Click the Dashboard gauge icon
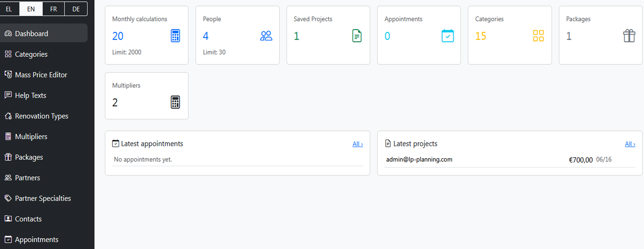 pos(8,33)
